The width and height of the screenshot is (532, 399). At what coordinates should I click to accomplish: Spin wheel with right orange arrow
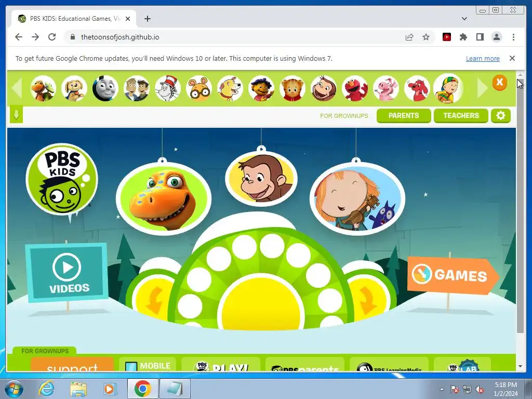point(368,300)
